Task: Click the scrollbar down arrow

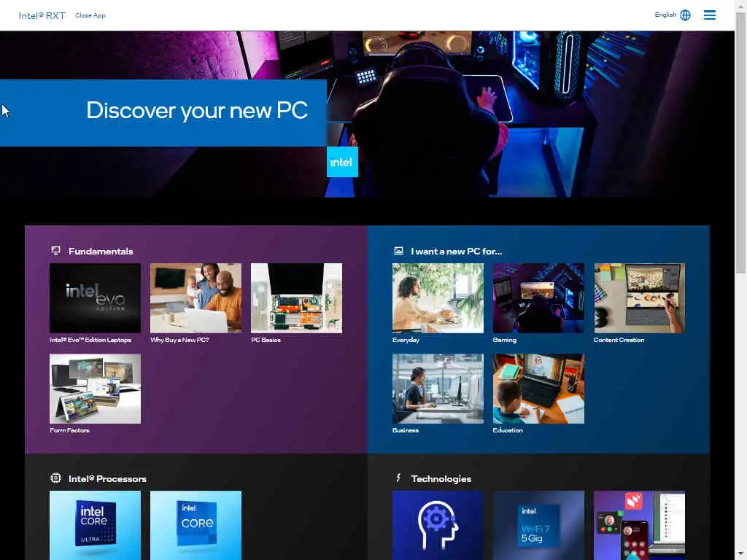Action: pyautogui.click(x=740, y=554)
